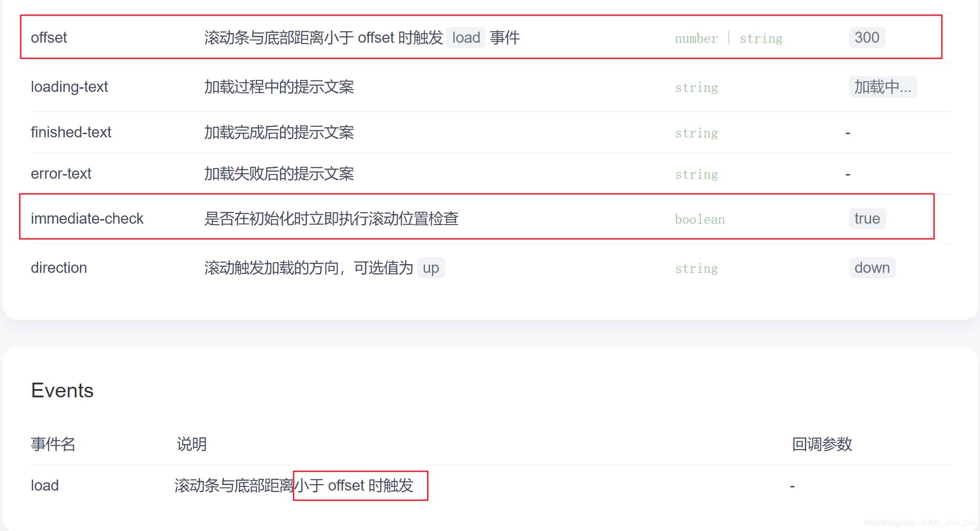Screen dimensions: 980x531
Task: Click the load event name
Action: pos(45,485)
